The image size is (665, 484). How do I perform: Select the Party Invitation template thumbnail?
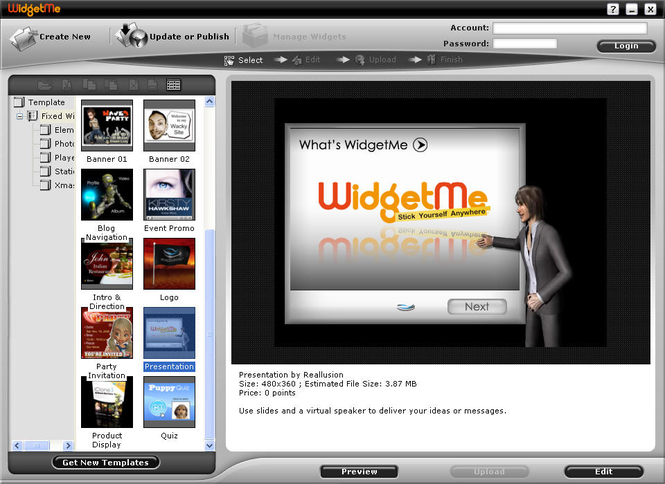[x=107, y=333]
